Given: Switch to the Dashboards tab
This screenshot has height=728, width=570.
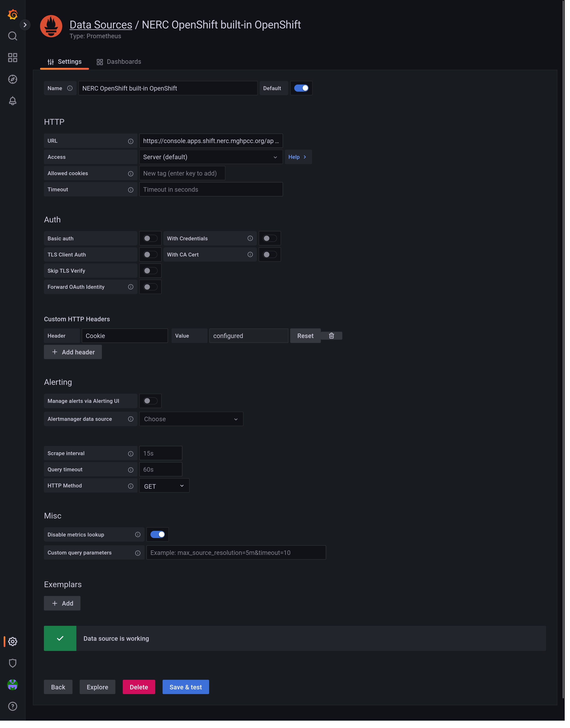Looking at the screenshot, I should pos(120,63).
